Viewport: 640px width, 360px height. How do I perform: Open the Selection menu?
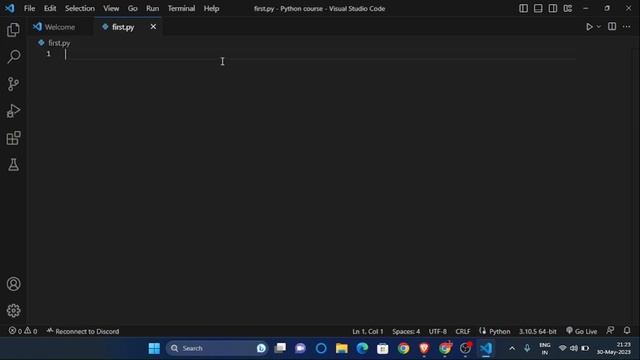click(80, 9)
